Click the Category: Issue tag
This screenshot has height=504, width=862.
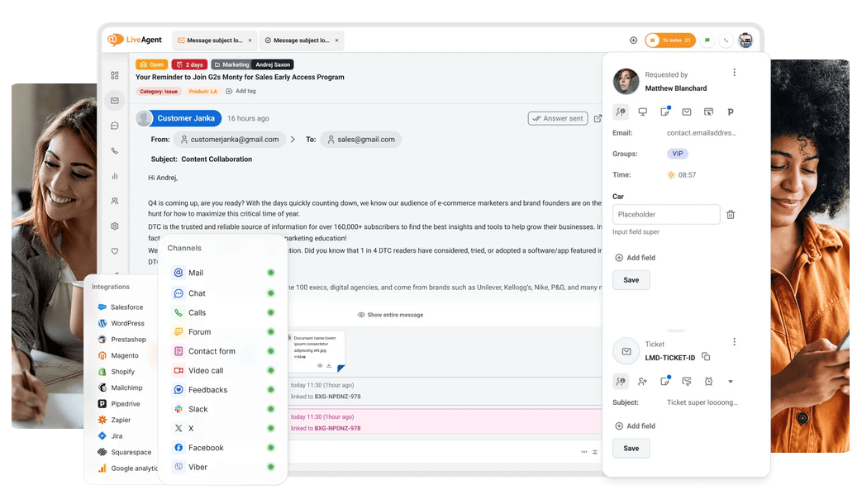pyautogui.click(x=159, y=91)
